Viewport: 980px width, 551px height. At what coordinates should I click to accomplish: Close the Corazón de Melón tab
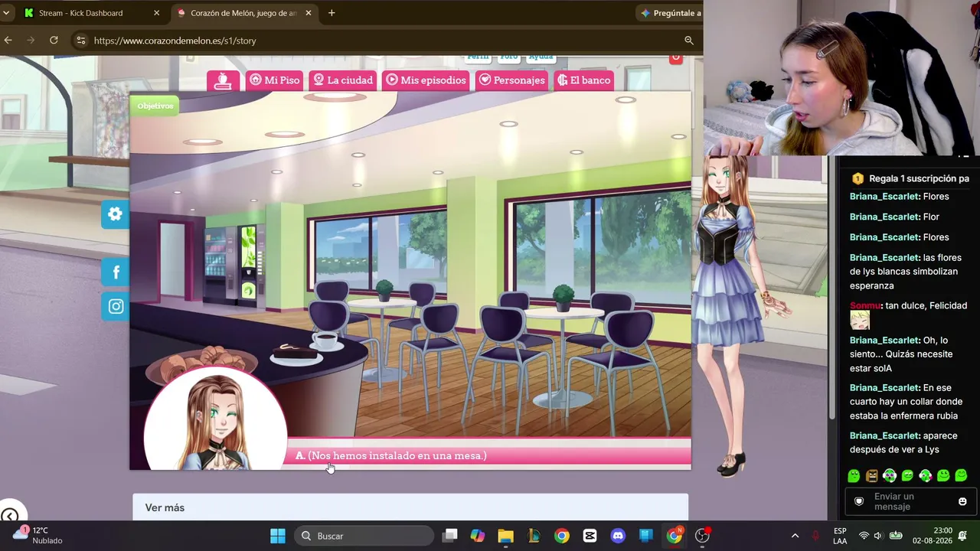[x=309, y=13]
